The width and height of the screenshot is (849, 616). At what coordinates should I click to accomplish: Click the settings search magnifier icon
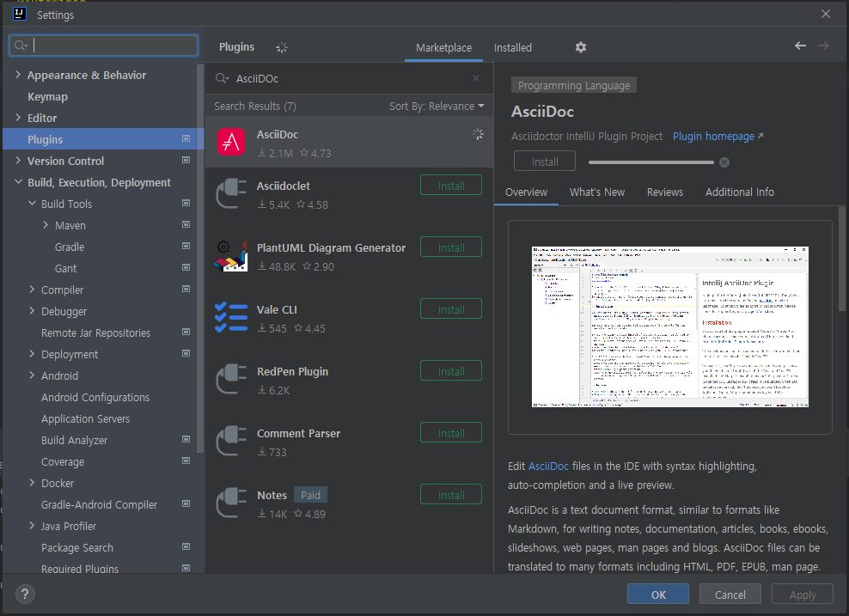tap(21, 46)
